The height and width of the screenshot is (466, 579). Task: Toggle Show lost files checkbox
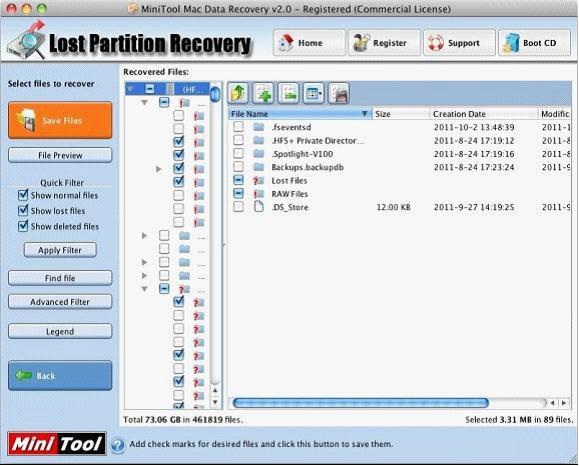click(x=23, y=210)
